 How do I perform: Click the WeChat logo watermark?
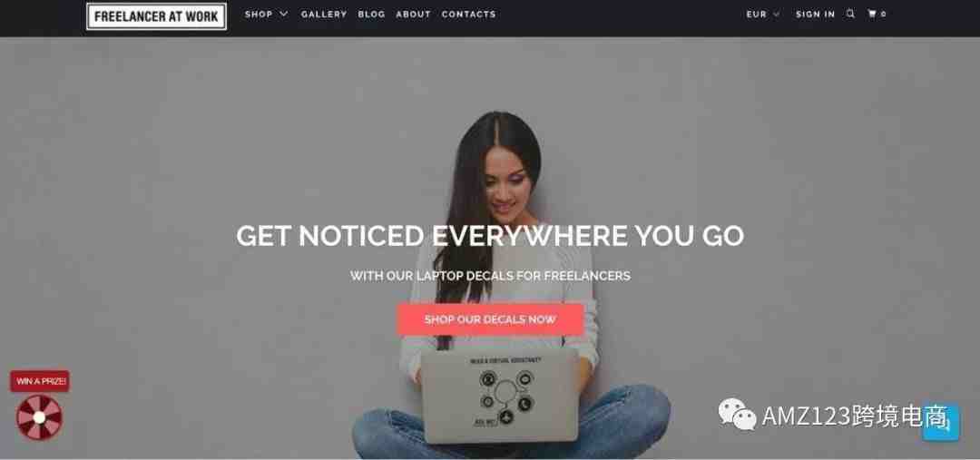pyautogui.click(x=737, y=415)
